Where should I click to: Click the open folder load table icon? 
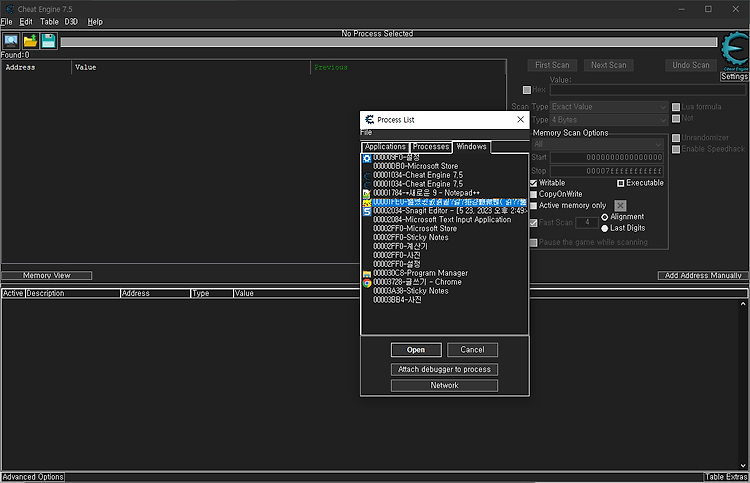(x=30, y=41)
